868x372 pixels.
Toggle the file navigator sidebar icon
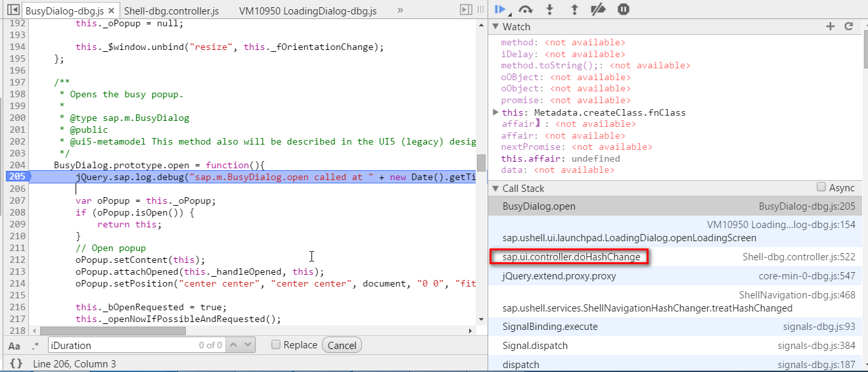[12, 11]
